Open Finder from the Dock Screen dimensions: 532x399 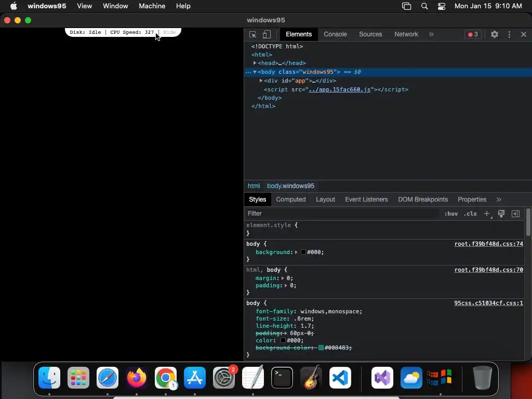(49, 378)
